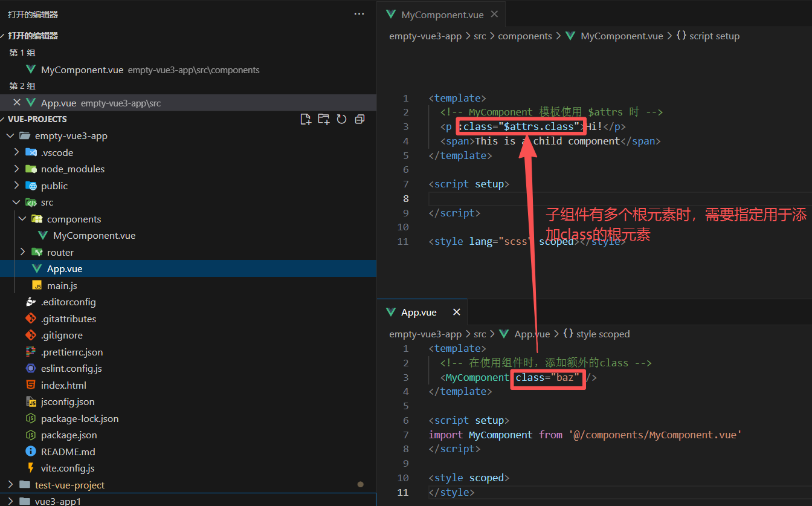Expand the test-vue-project folder
812x506 pixels.
(10, 485)
